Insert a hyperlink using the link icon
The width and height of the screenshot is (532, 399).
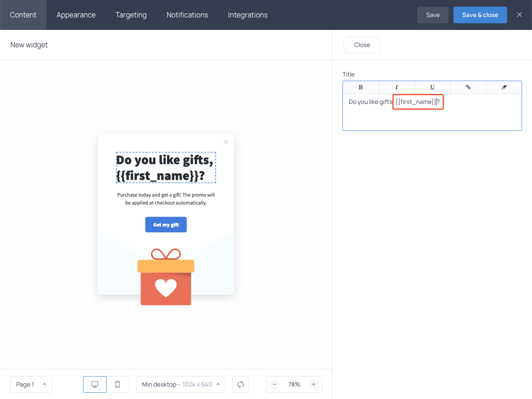pyautogui.click(x=468, y=87)
